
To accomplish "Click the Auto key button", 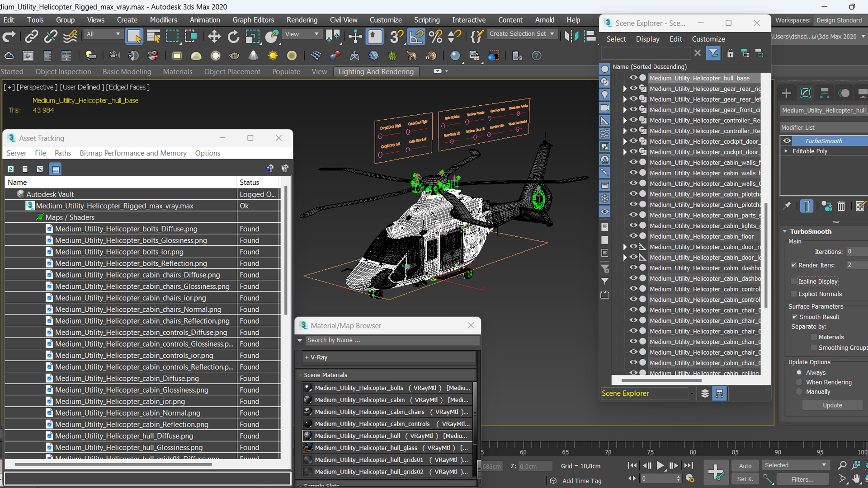I will click(745, 466).
